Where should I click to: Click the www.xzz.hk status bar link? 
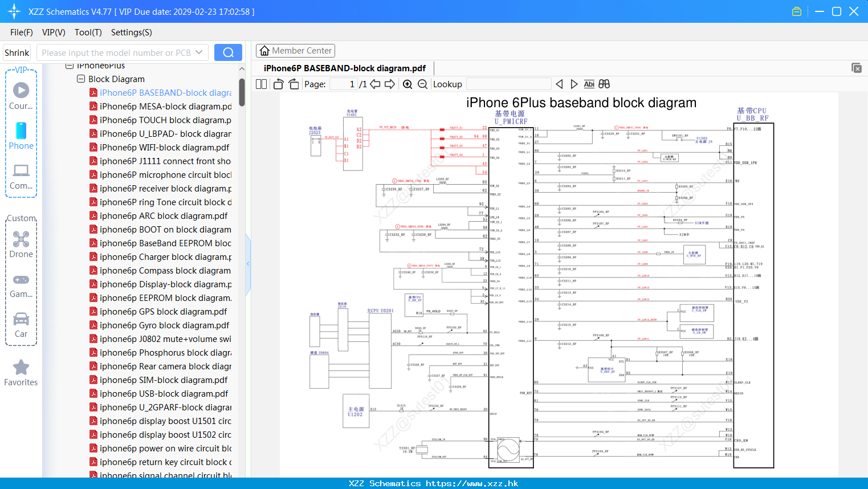[x=472, y=483]
